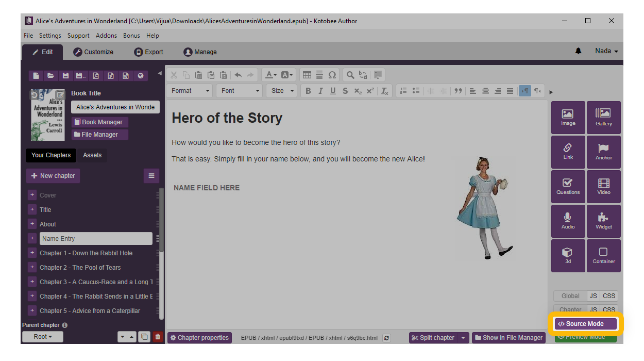Insert a Widget into the page
Screen dimensions: 644x361
603,221
